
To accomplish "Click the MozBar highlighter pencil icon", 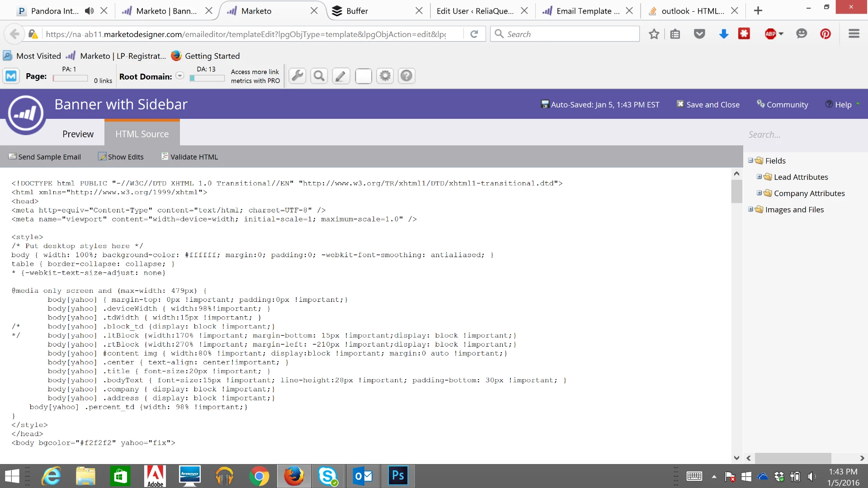I will coord(341,76).
